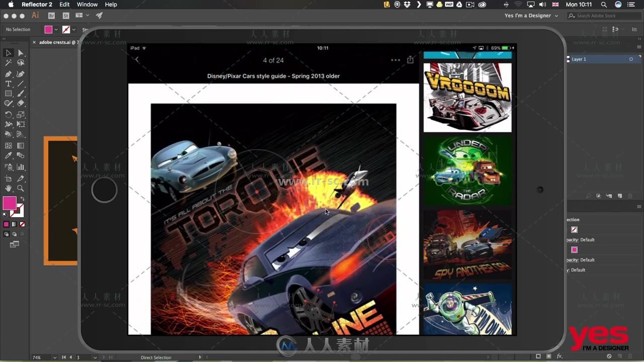
Task: Open the control bar fill color dropdown
Action: 56,30
